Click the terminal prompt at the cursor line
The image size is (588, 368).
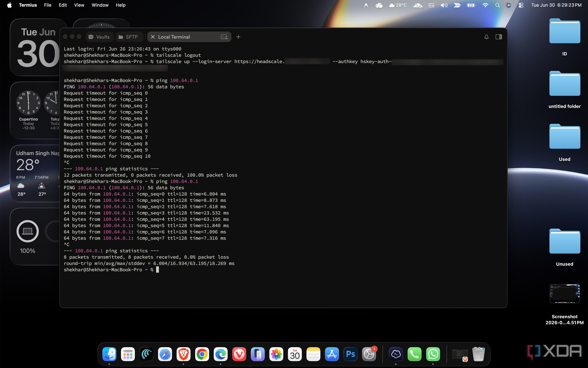point(111,270)
